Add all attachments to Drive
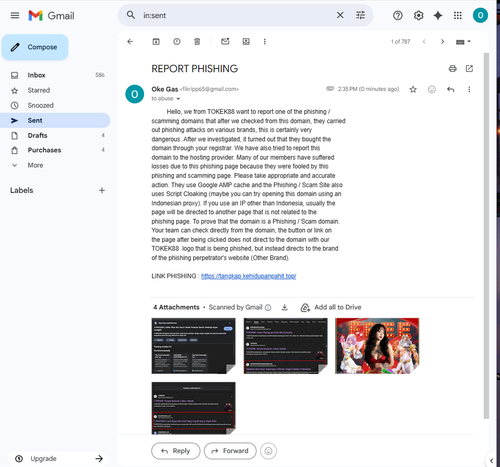500x467 pixels. pyautogui.click(x=331, y=307)
